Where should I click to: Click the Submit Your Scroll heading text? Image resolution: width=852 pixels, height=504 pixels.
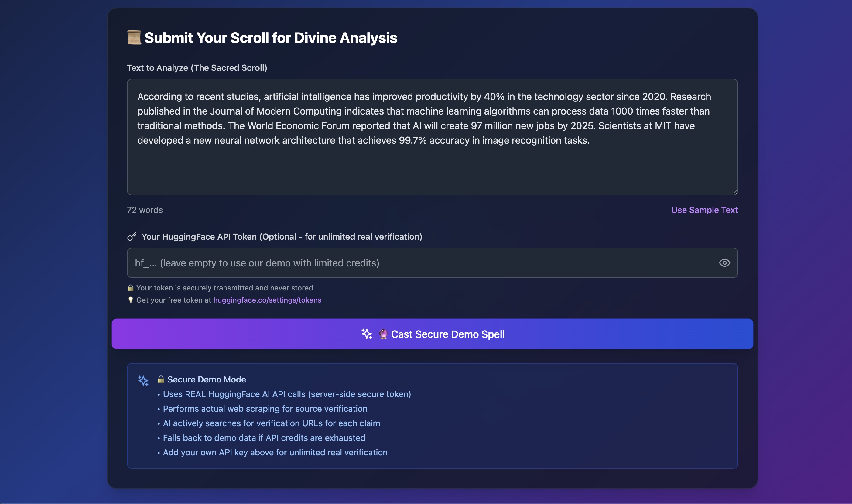271,37
